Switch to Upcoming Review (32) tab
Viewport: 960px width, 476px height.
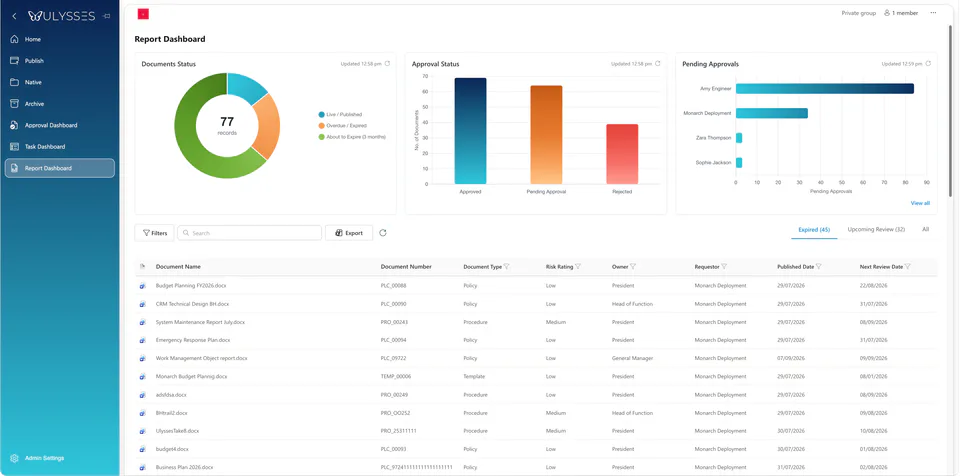pyautogui.click(x=876, y=230)
